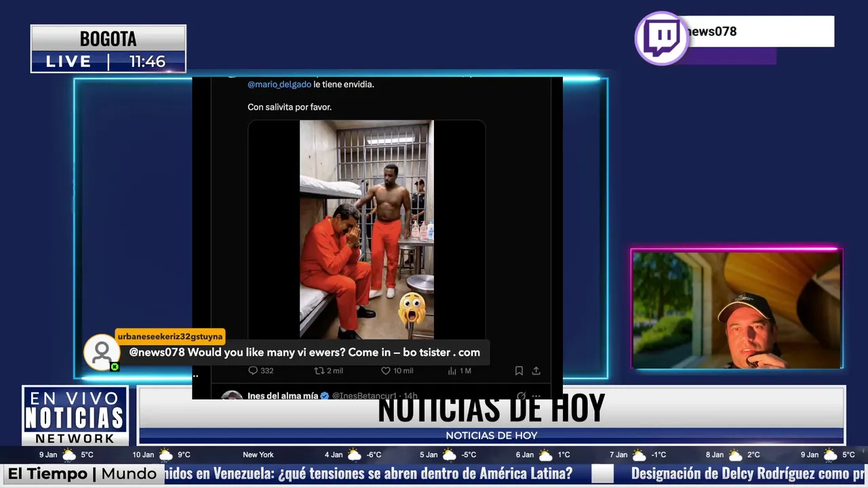Click the 4 Jan -6°C forecast

[x=353, y=455]
